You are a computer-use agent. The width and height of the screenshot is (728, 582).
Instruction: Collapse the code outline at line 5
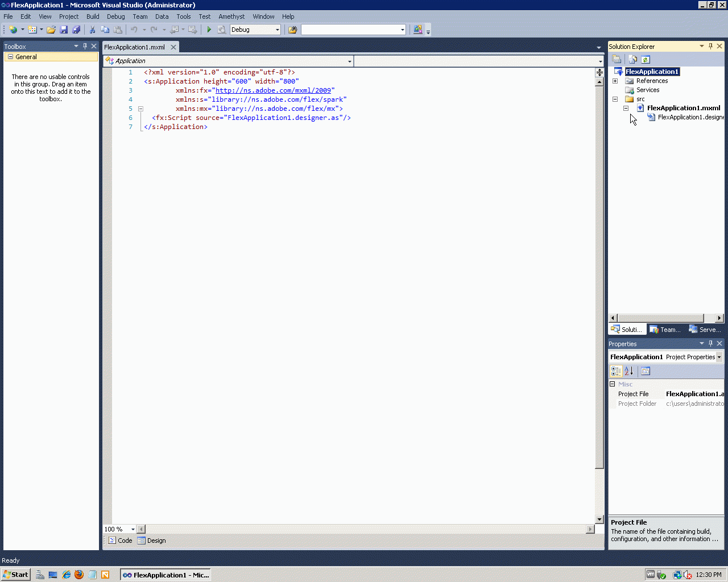[140, 109]
